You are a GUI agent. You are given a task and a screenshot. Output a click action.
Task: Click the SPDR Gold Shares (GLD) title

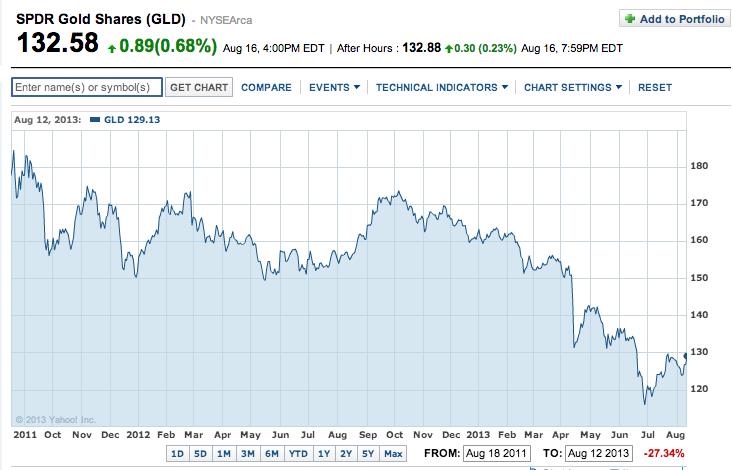click(x=101, y=19)
